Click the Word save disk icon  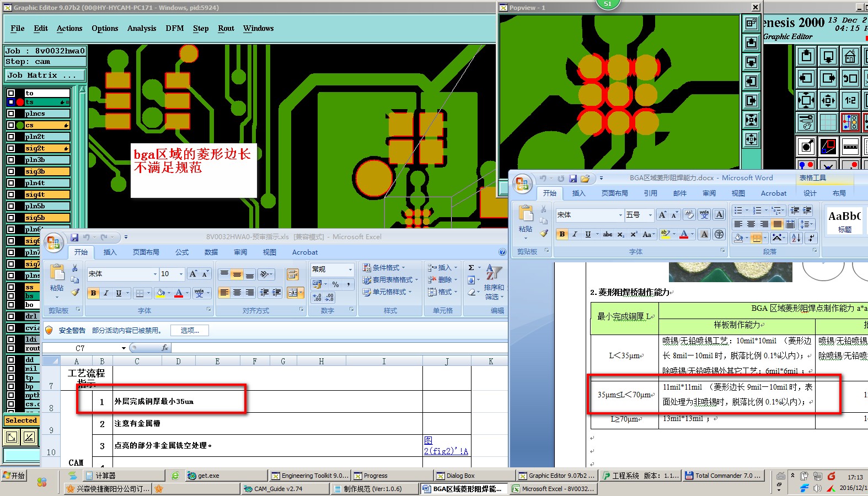pyautogui.click(x=573, y=179)
